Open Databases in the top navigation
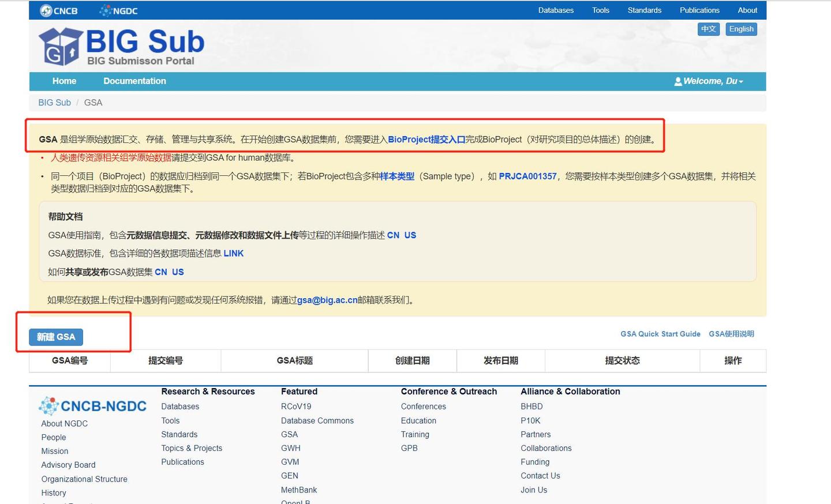The height and width of the screenshot is (504, 831). pyautogui.click(x=556, y=10)
